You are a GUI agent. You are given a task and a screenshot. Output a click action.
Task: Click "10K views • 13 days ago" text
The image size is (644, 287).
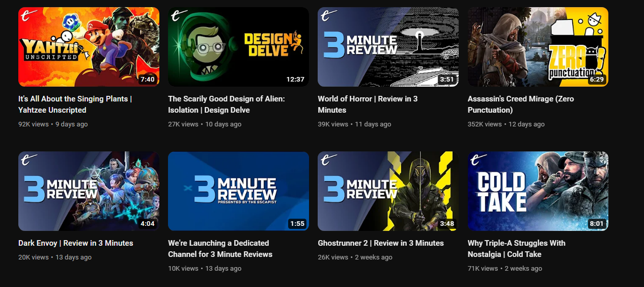tap(205, 268)
